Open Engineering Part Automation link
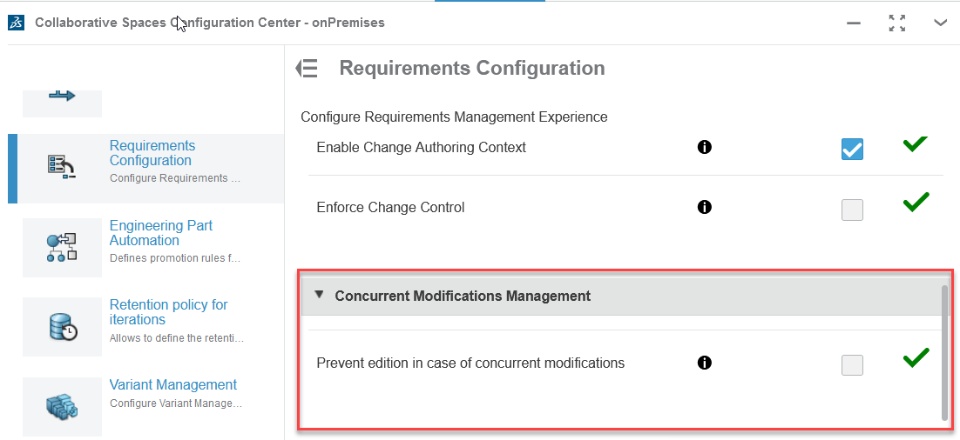This screenshot has height=440, width=960. click(x=160, y=233)
